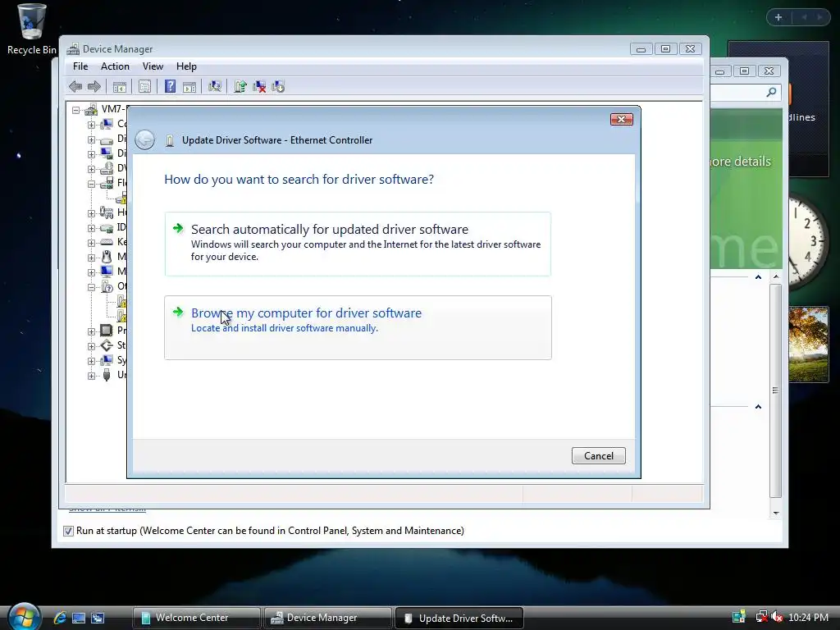Select the Universal Serial Bus plug icon

point(107,374)
